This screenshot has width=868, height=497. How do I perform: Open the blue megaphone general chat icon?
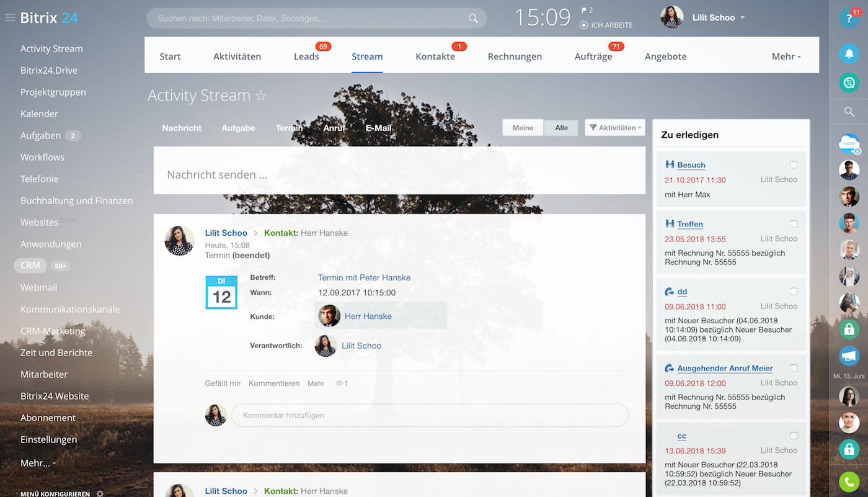[849, 356]
